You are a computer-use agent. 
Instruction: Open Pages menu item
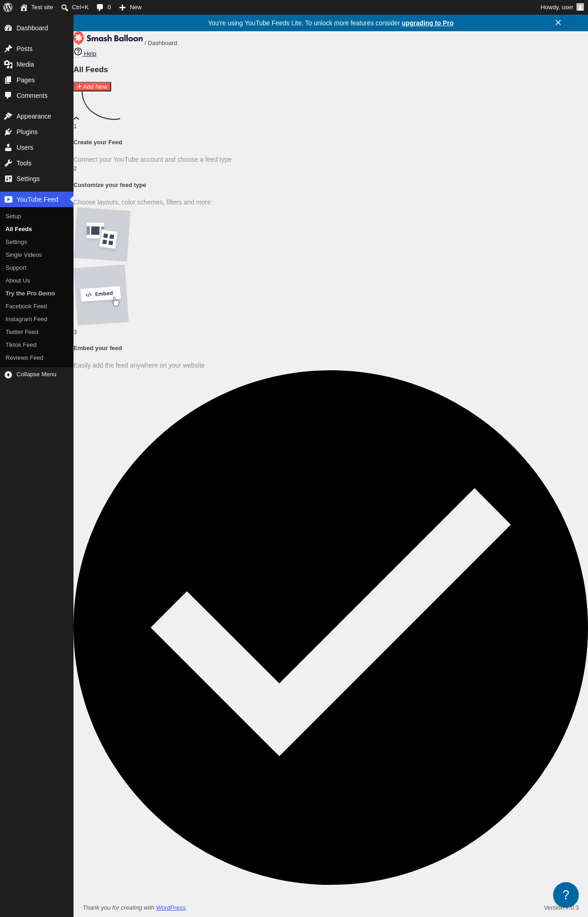coord(37,80)
